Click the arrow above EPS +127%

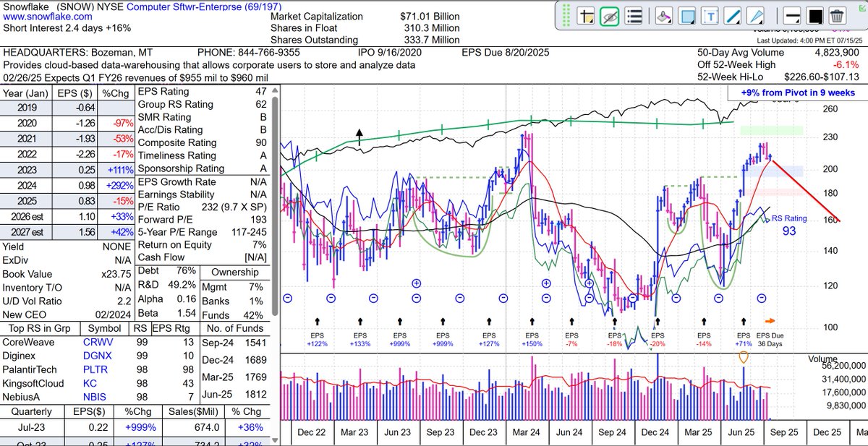point(489,322)
